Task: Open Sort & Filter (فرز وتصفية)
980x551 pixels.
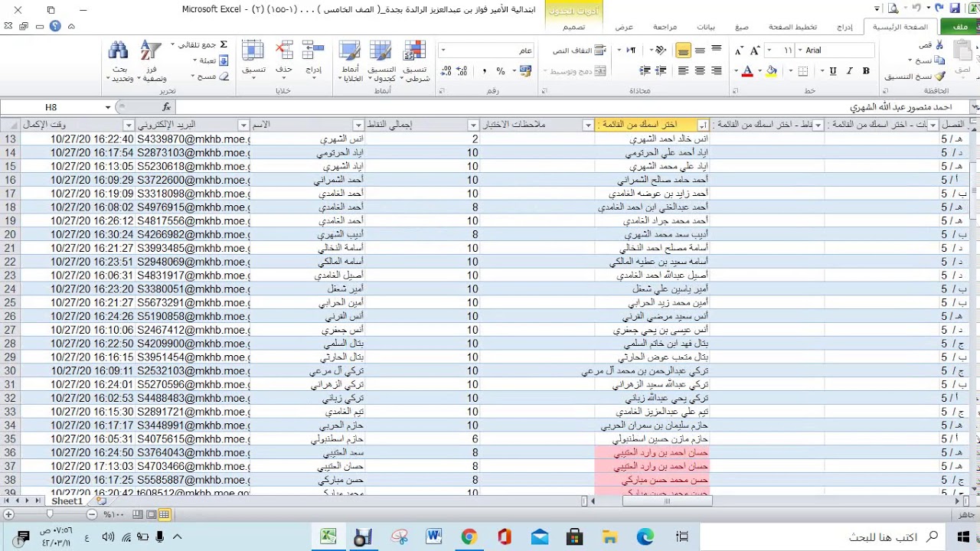Action: [x=151, y=61]
